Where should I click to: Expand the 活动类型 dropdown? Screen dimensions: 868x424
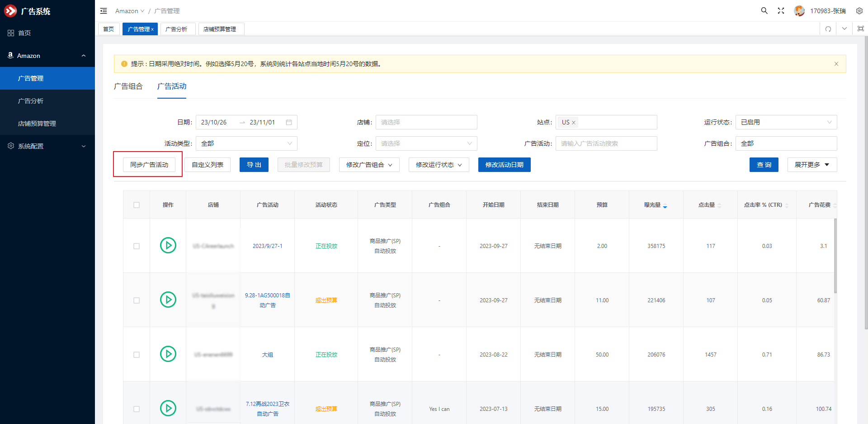246,143
